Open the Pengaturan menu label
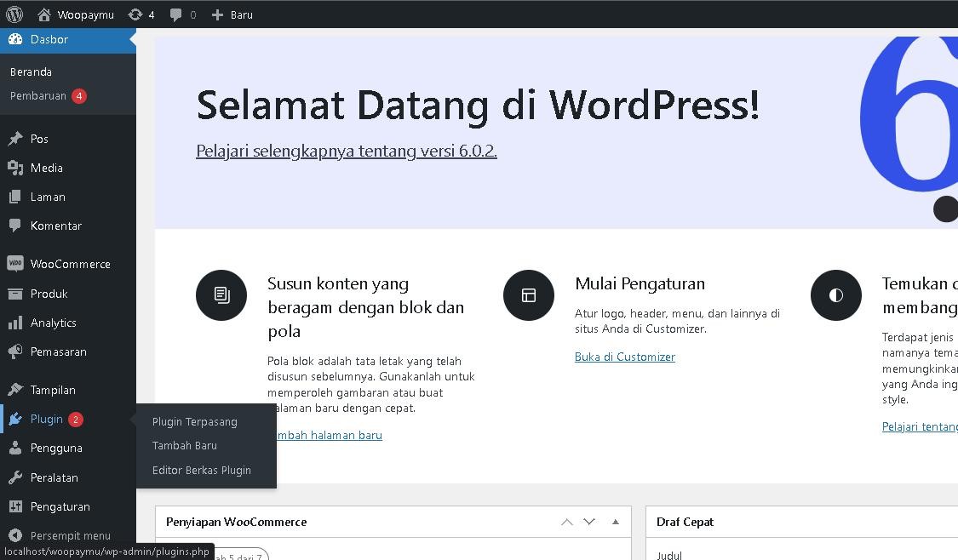 (x=60, y=507)
